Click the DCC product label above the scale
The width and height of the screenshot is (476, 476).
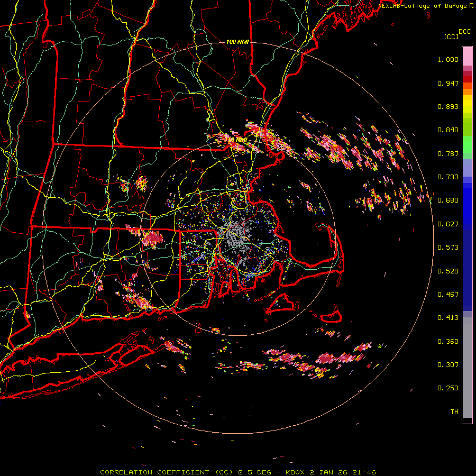tap(465, 31)
